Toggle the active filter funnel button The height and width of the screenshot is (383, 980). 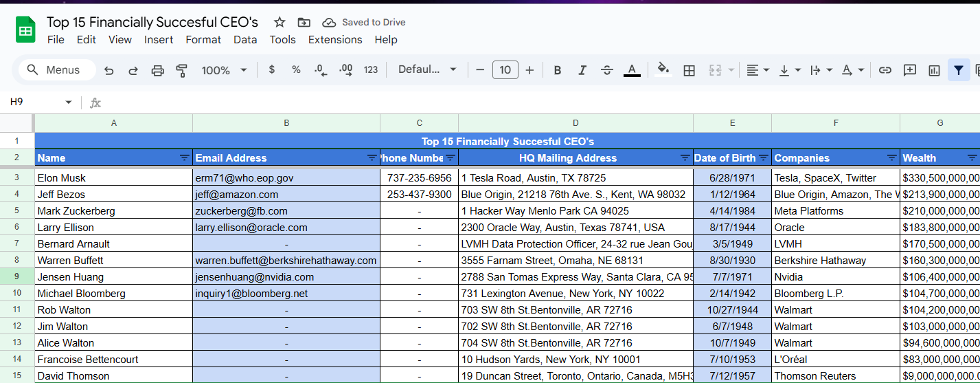click(x=959, y=70)
